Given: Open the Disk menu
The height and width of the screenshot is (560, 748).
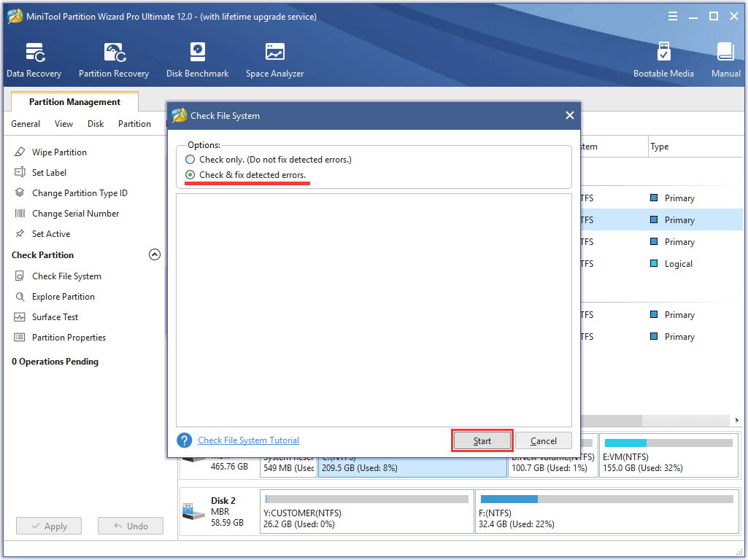Looking at the screenshot, I should click(x=96, y=124).
